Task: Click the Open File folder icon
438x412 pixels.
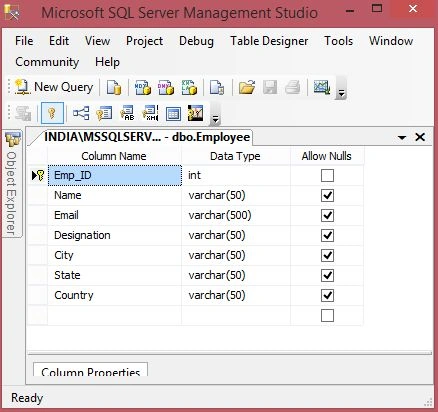Action: tap(247, 88)
